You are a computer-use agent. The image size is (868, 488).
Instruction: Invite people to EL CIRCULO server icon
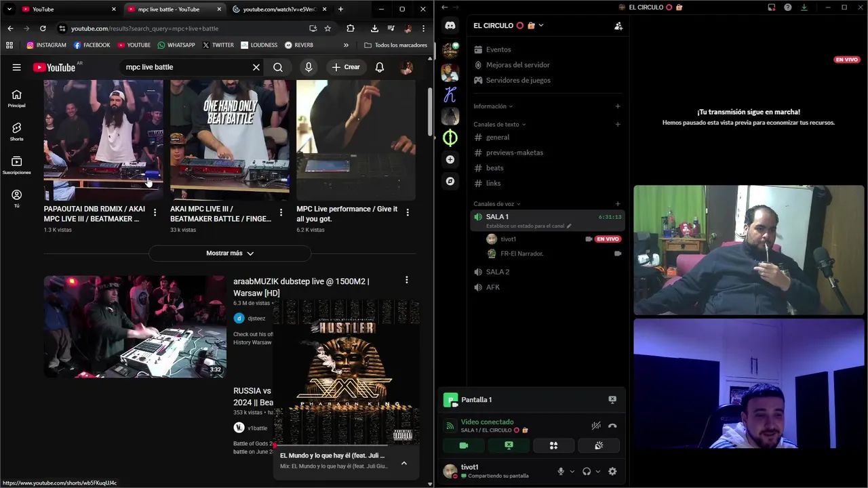point(618,26)
